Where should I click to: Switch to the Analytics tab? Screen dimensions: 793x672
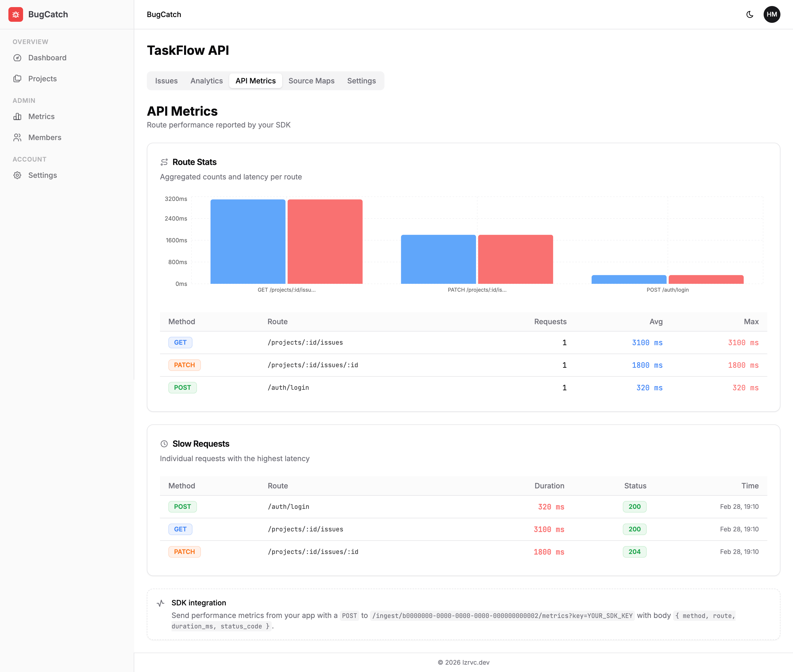click(x=206, y=81)
